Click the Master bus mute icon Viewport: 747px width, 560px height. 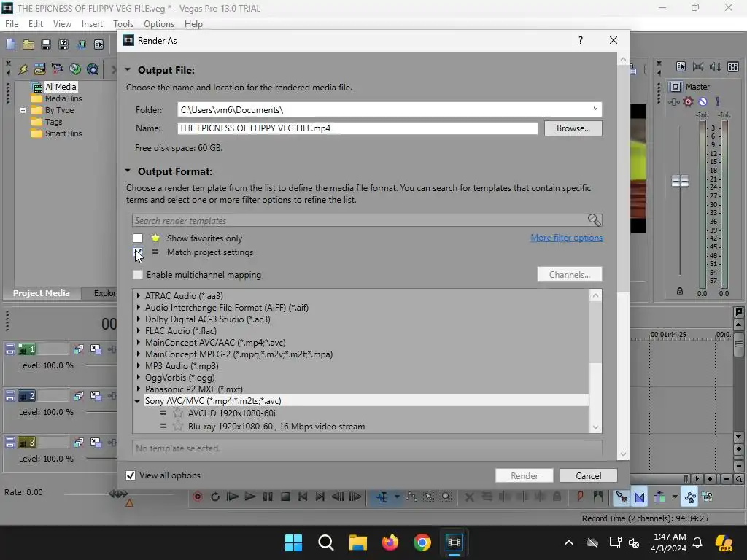coord(703,101)
